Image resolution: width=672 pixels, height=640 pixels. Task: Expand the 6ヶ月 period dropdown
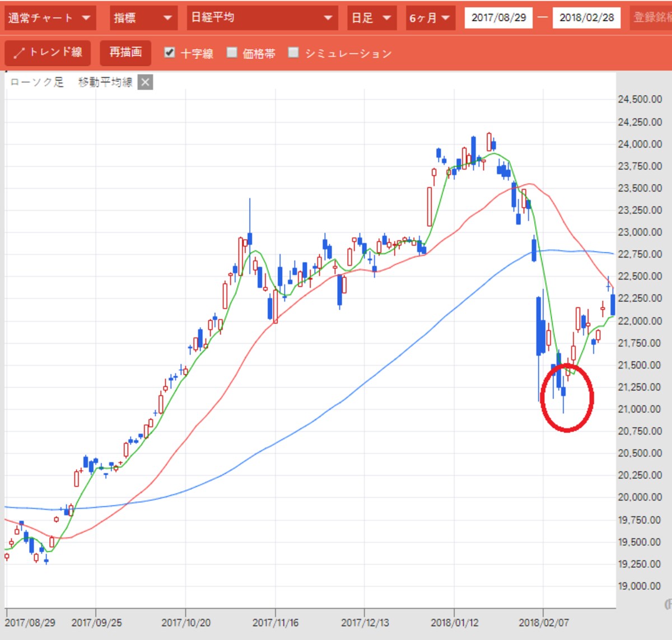pyautogui.click(x=429, y=18)
